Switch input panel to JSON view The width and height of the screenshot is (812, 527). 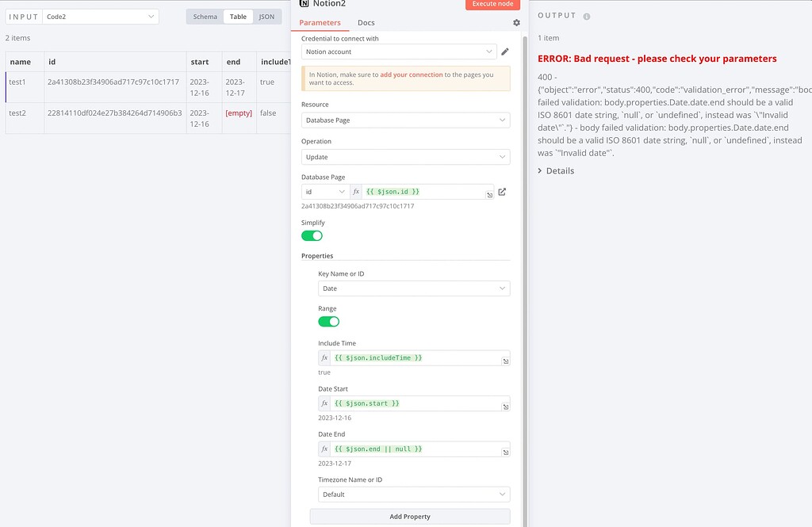coord(266,16)
